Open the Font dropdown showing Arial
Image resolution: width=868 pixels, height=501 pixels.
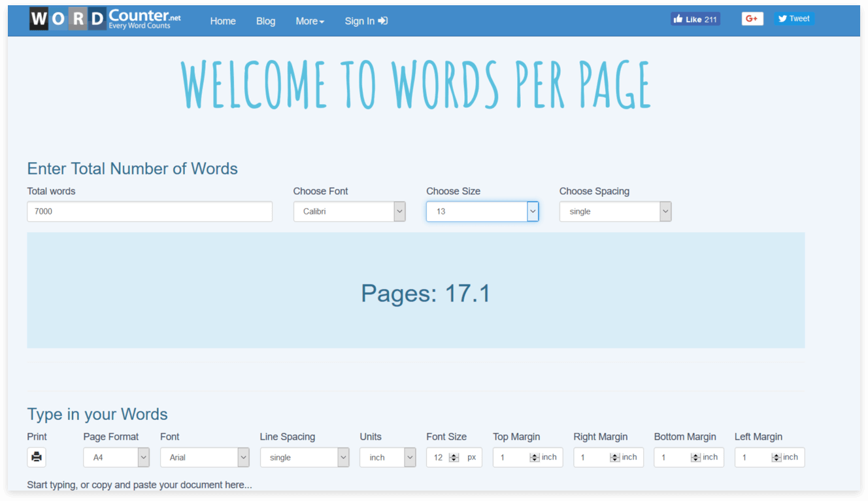coord(205,457)
